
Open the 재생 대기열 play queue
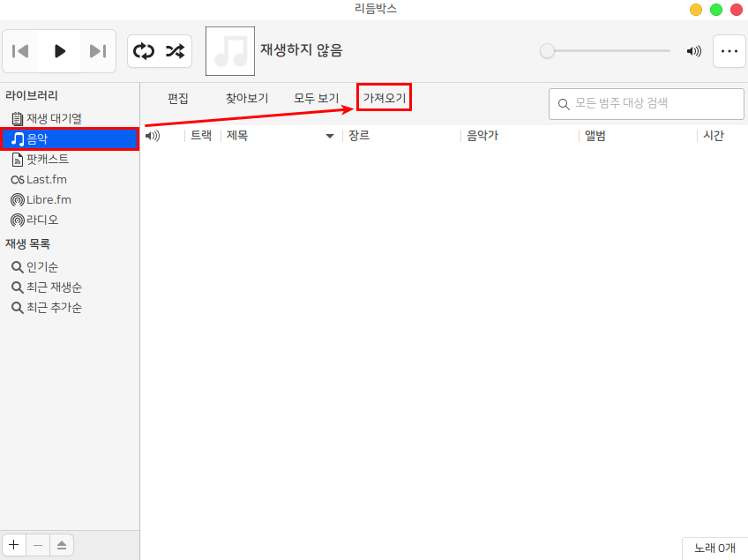point(54,118)
